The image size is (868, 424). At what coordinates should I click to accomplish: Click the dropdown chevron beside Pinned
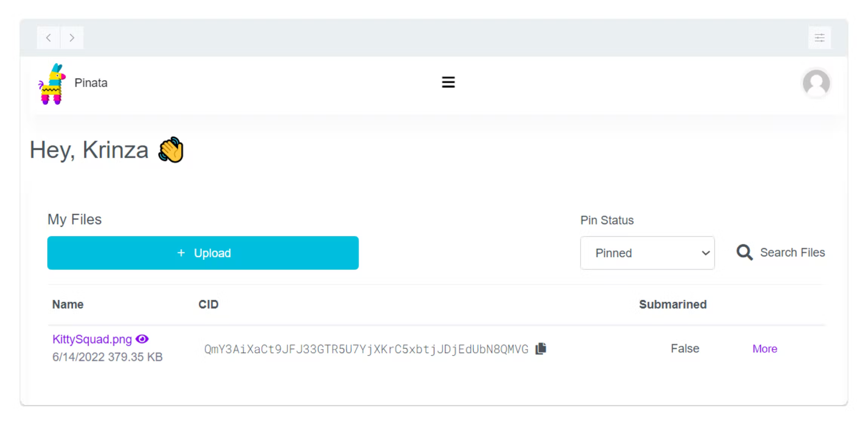point(705,253)
